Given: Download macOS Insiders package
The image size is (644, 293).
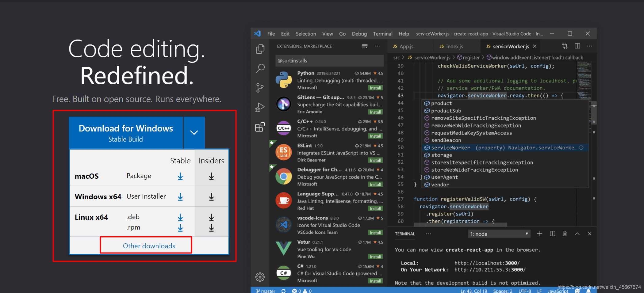Looking at the screenshot, I should point(211,176).
